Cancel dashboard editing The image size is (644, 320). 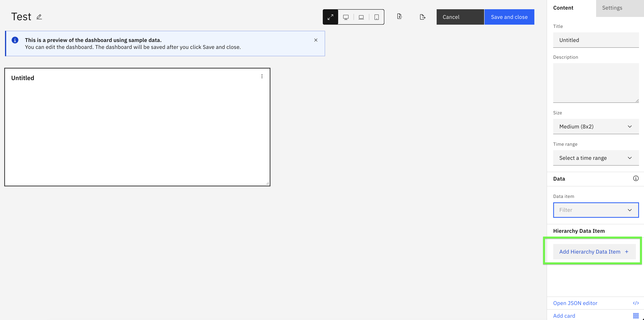pyautogui.click(x=460, y=17)
